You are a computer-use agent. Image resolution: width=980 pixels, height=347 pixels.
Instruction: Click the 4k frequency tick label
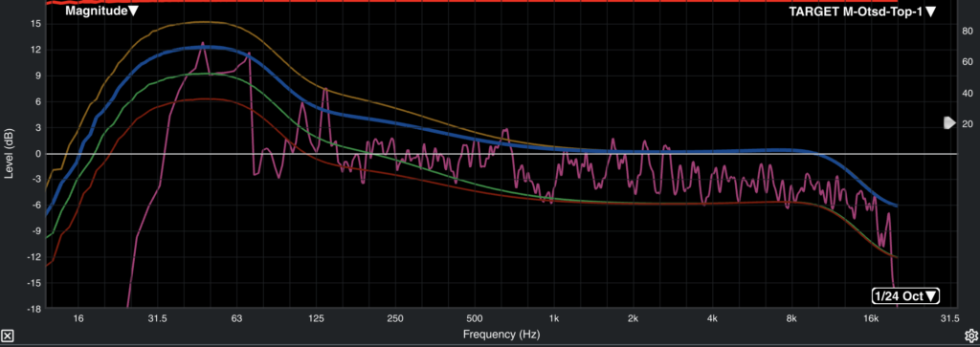(712, 318)
